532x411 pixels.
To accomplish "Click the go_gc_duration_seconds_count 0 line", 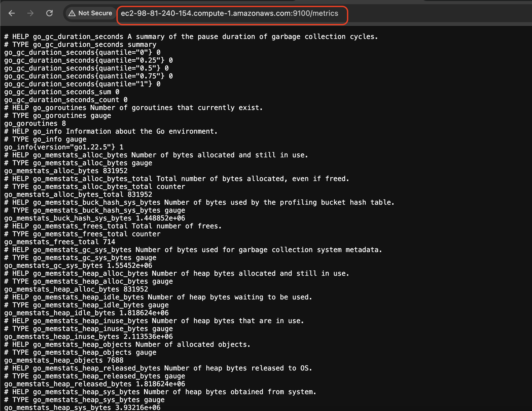I will click(x=66, y=100).
